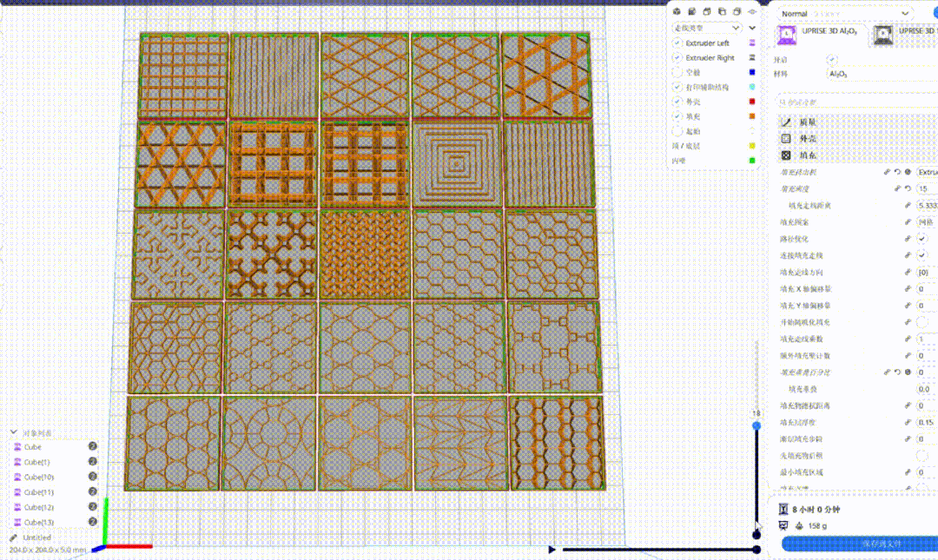Click the first view-mode icon in preview toolbar

pyautogui.click(x=677, y=11)
